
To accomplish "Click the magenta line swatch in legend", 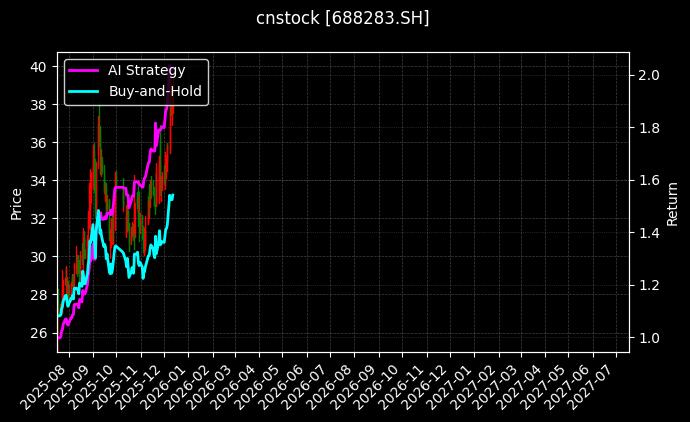I will coord(84,70).
